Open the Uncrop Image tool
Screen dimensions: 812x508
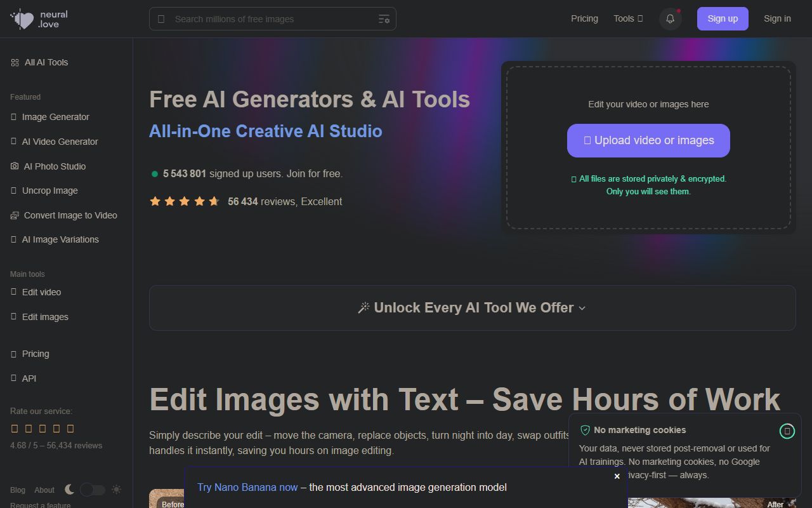[x=50, y=190]
